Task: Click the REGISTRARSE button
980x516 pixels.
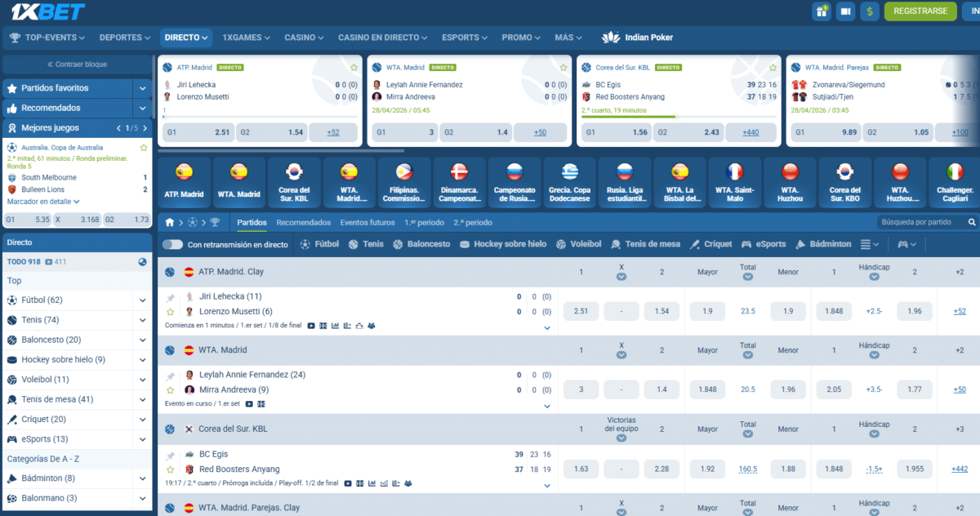Action: (x=920, y=11)
